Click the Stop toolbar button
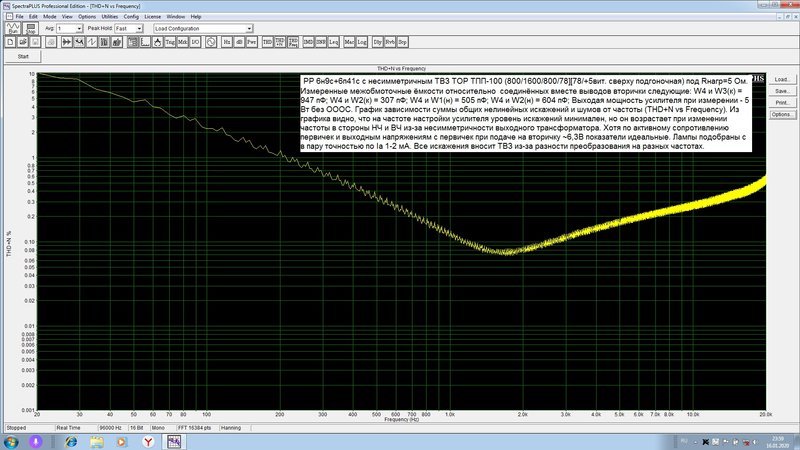This screenshot has width=800, height=450. click(31, 28)
